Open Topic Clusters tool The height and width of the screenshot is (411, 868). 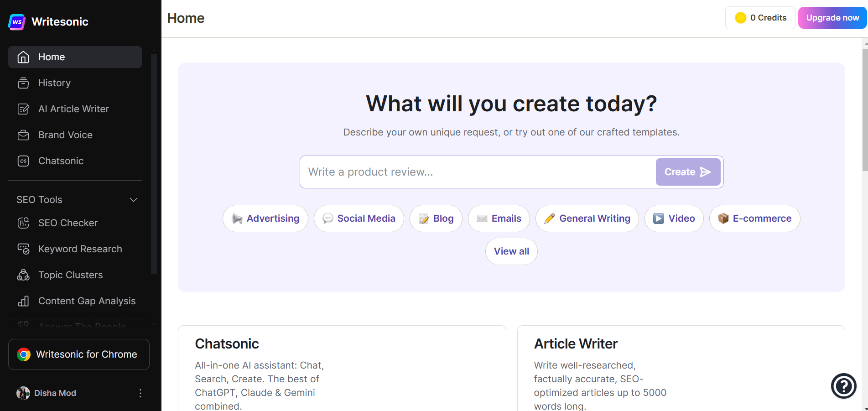coord(70,275)
